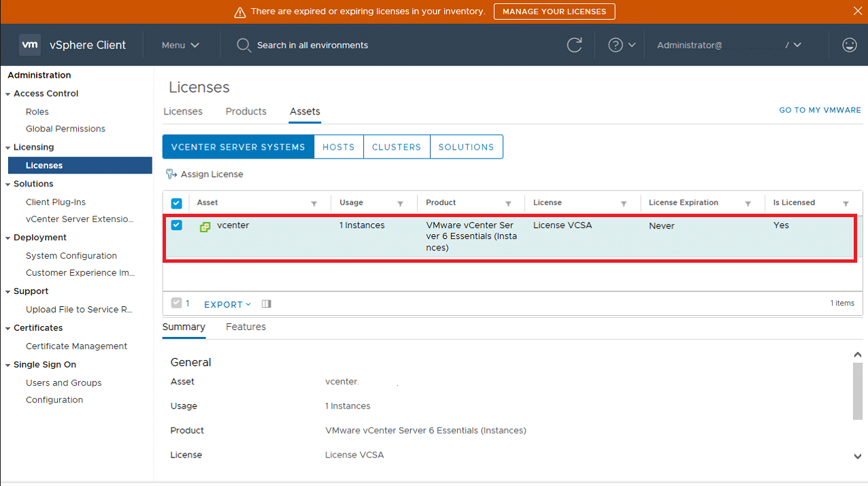Click the warning triangle icon in banner
The width and height of the screenshot is (868, 486).
[239, 12]
